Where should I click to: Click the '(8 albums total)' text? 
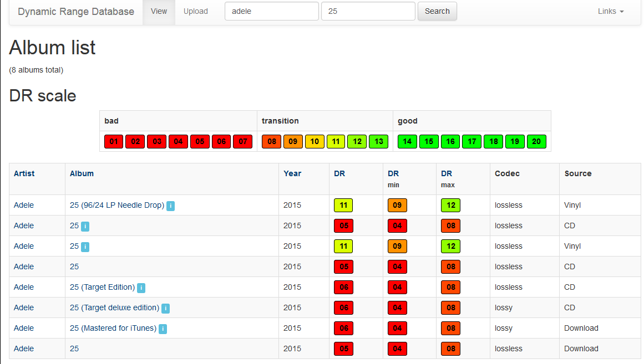[x=36, y=70]
